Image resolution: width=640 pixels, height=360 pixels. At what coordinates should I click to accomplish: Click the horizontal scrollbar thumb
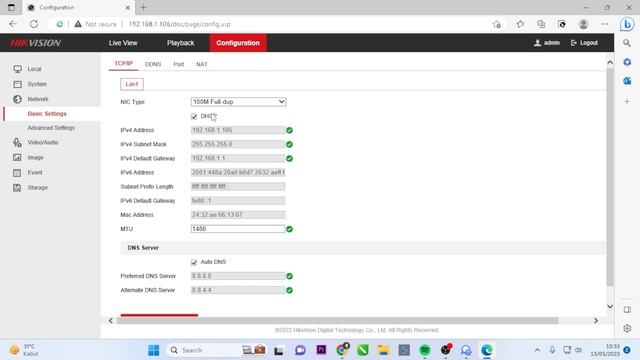(x=338, y=320)
